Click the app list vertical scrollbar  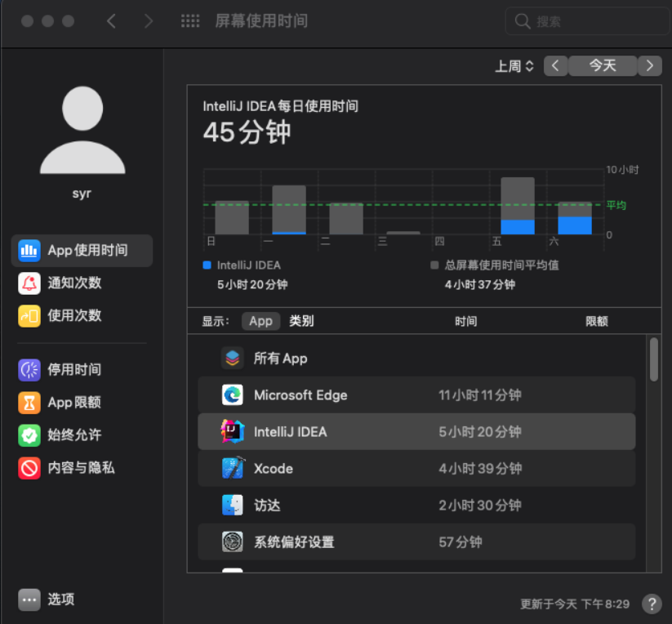[x=653, y=359]
